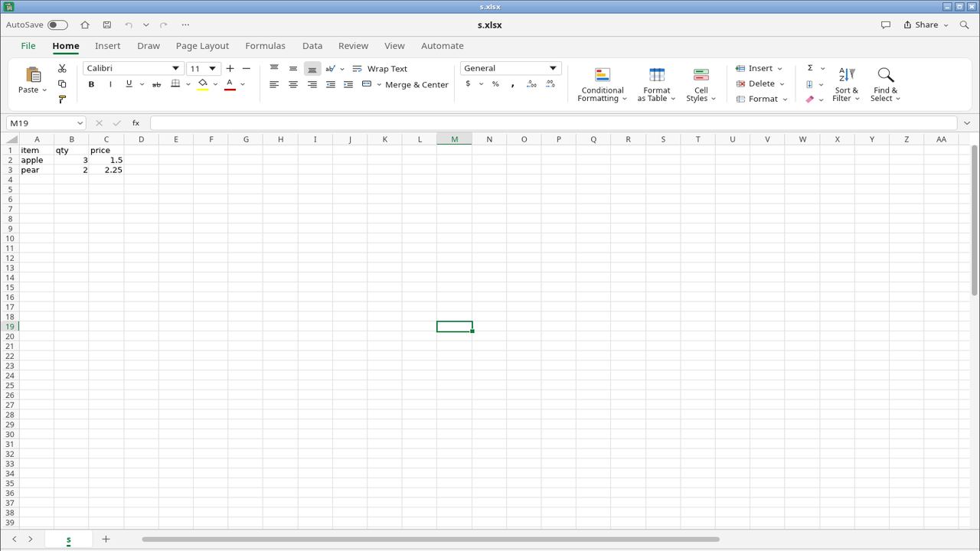980x551 pixels.
Task: Click the fx Insert Function icon
Action: pos(136,123)
